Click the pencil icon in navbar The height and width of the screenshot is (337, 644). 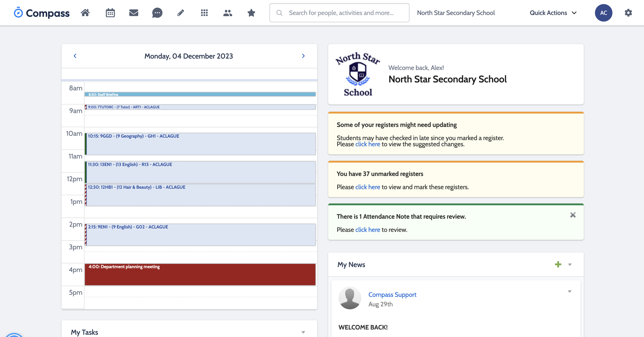coord(181,13)
